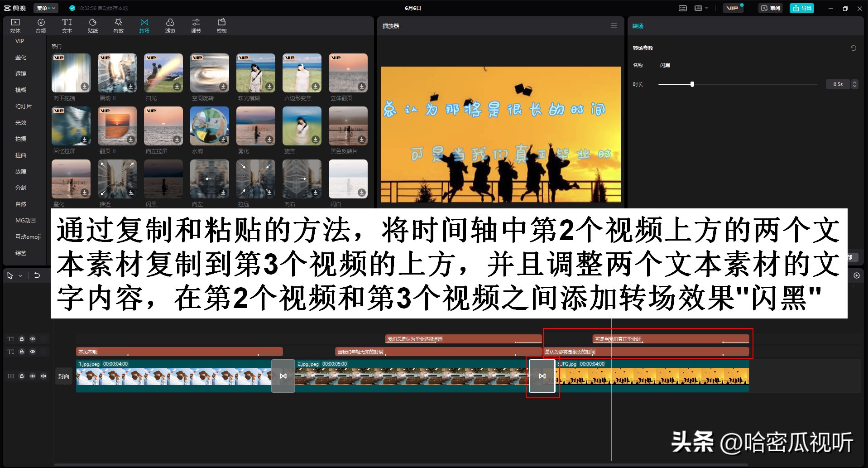868x468 pixels.
Task: Switch to the 特效 effects panel
Action: tap(118, 25)
